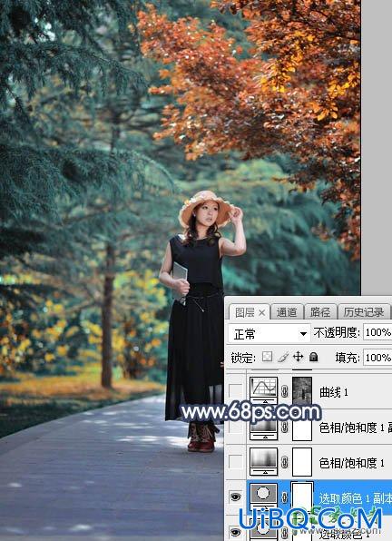Toggle lock all padlock icon

(x=313, y=357)
